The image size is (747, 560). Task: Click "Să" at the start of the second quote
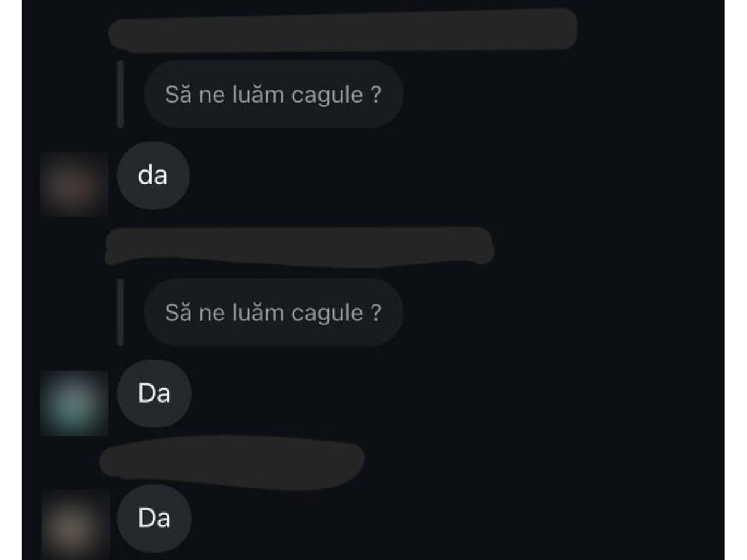click(179, 312)
